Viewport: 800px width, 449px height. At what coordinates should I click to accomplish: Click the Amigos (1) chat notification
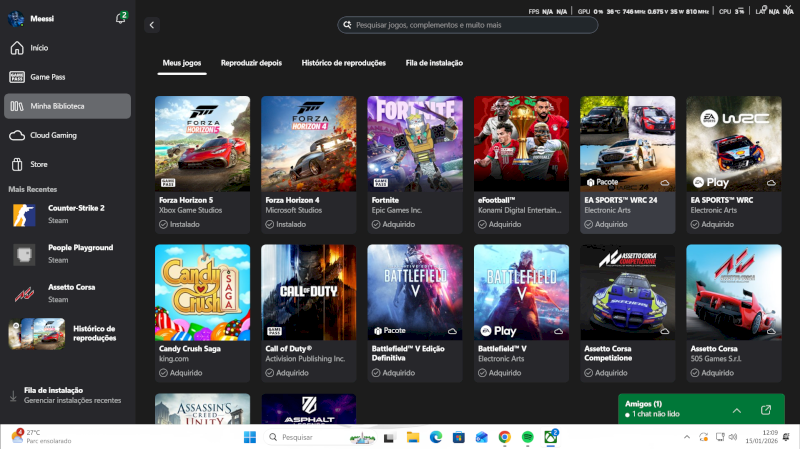pos(652,409)
